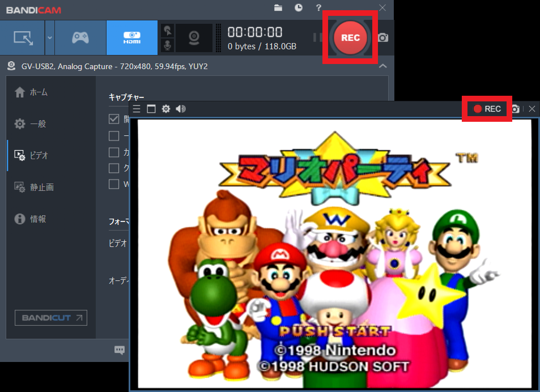Screen dimensions: 540x392
Task: Click the キャプチャー section heading
Action: [x=126, y=97]
